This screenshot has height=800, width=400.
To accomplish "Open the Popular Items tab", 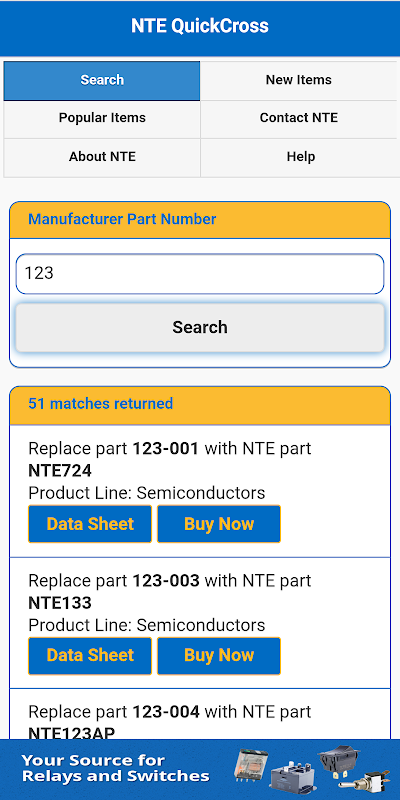I will (102, 118).
